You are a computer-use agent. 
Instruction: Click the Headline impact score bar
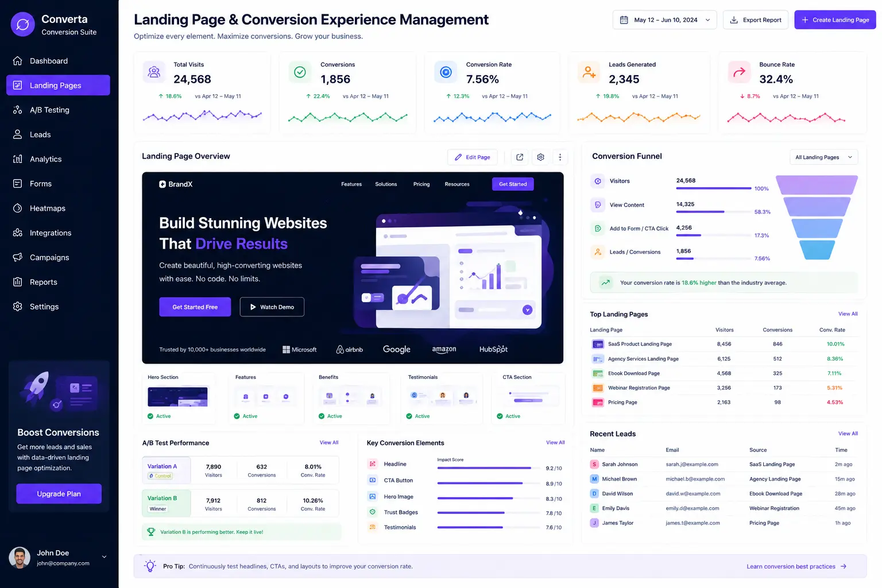tap(488, 468)
